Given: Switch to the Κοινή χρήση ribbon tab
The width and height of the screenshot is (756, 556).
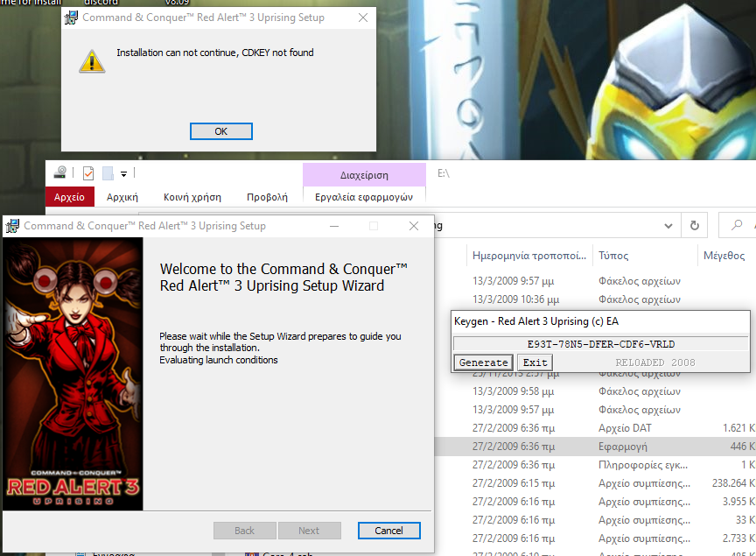Looking at the screenshot, I should pos(192,197).
